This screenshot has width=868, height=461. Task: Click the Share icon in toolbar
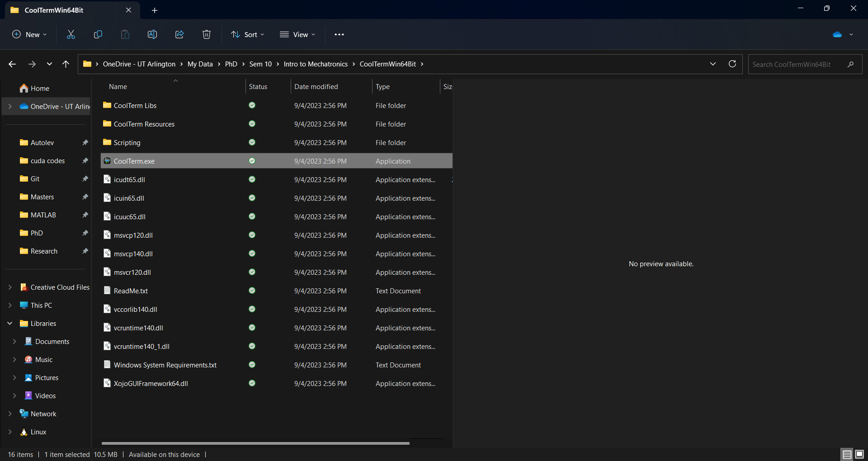pos(179,34)
